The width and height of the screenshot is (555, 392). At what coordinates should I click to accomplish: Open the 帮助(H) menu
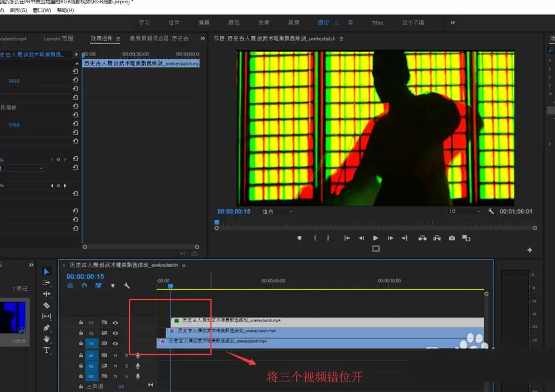(x=65, y=10)
